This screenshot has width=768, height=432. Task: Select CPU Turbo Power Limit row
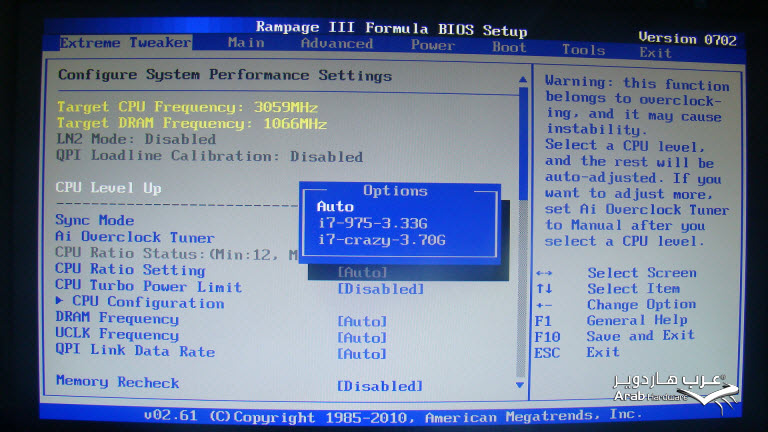148,286
